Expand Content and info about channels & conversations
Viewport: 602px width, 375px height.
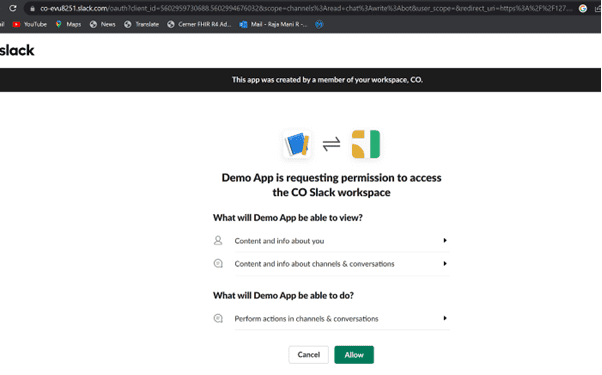331,264
